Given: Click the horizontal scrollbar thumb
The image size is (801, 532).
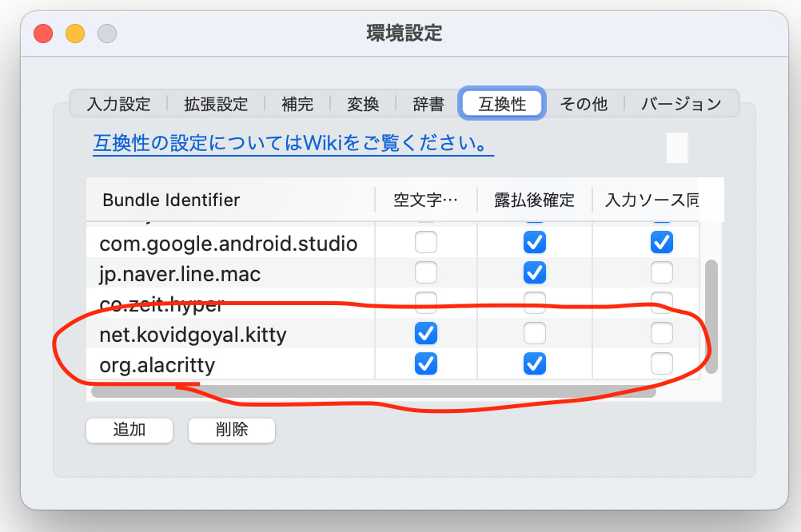Looking at the screenshot, I should [x=373, y=391].
